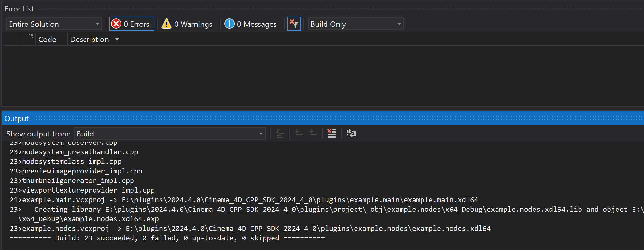644x250 pixels.
Task: Click the red error circle icon
Action: click(x=116, y=24)
